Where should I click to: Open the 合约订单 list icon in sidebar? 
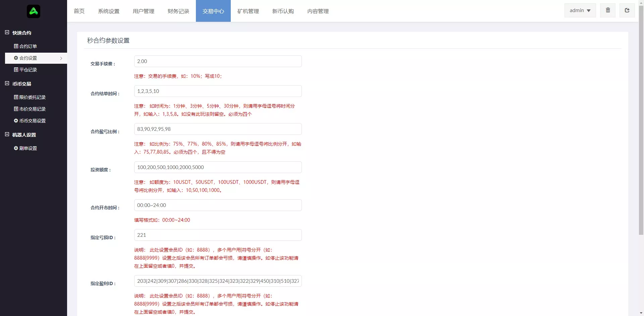pos(15,46)
